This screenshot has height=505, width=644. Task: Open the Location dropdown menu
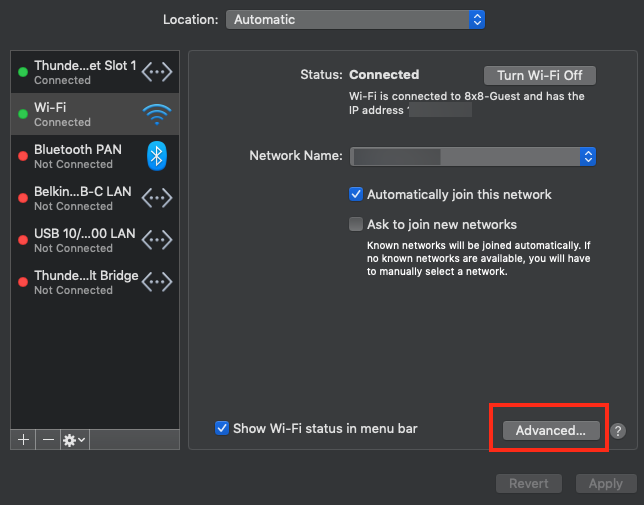click(355, 19)
